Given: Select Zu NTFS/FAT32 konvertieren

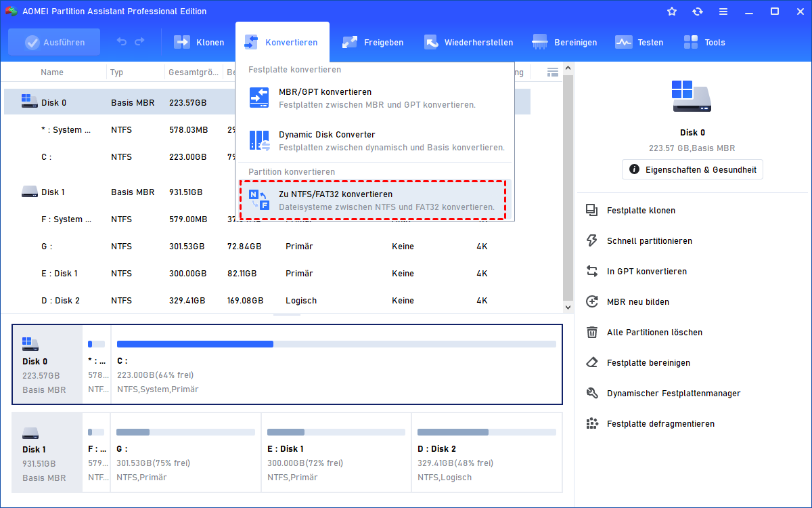Looking at the screenshot, I should click(x=335, y=194).
